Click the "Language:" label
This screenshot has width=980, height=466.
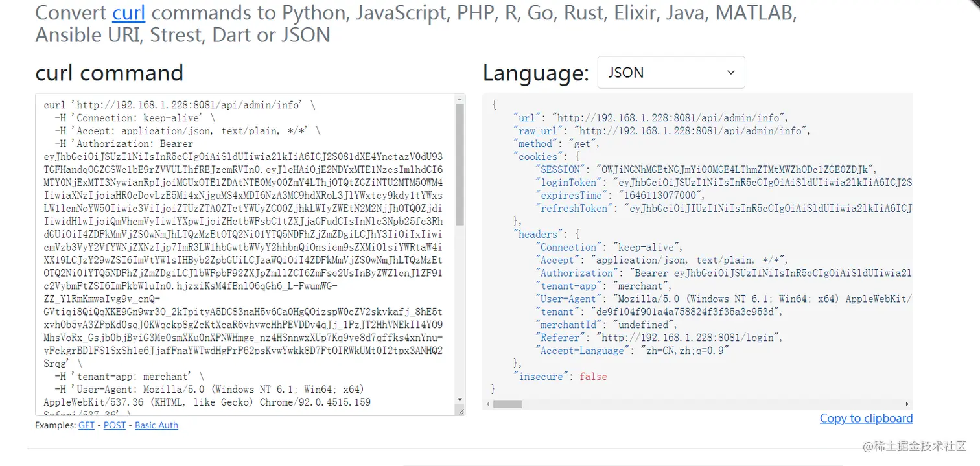click(x=535, y=73)
